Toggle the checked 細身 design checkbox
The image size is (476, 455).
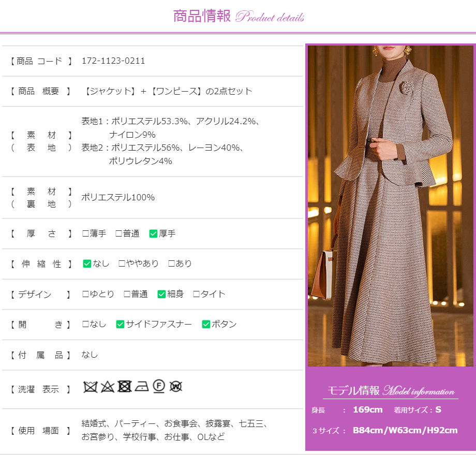[161, 294]
